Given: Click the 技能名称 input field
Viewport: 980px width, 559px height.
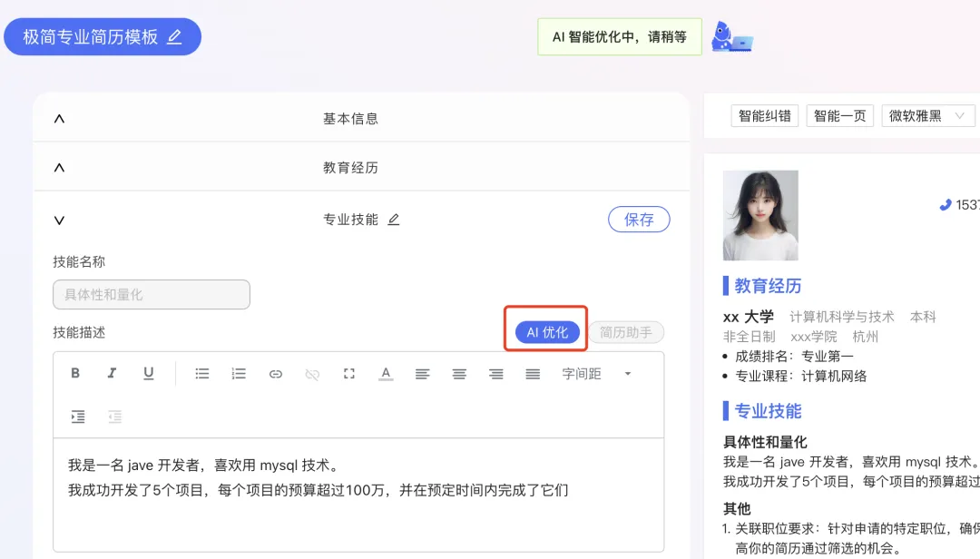Looking at the screenshot, I should pos(151,294).
